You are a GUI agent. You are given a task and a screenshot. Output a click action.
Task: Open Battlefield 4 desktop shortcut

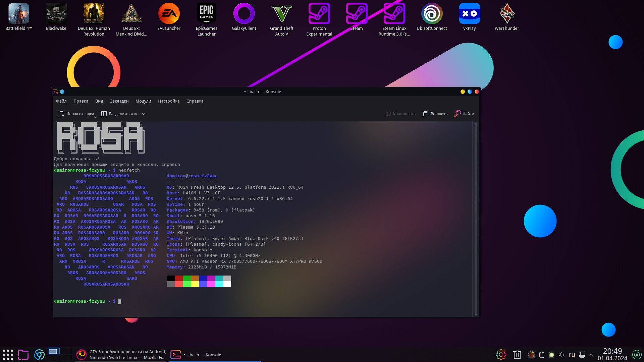pos(19,17)
